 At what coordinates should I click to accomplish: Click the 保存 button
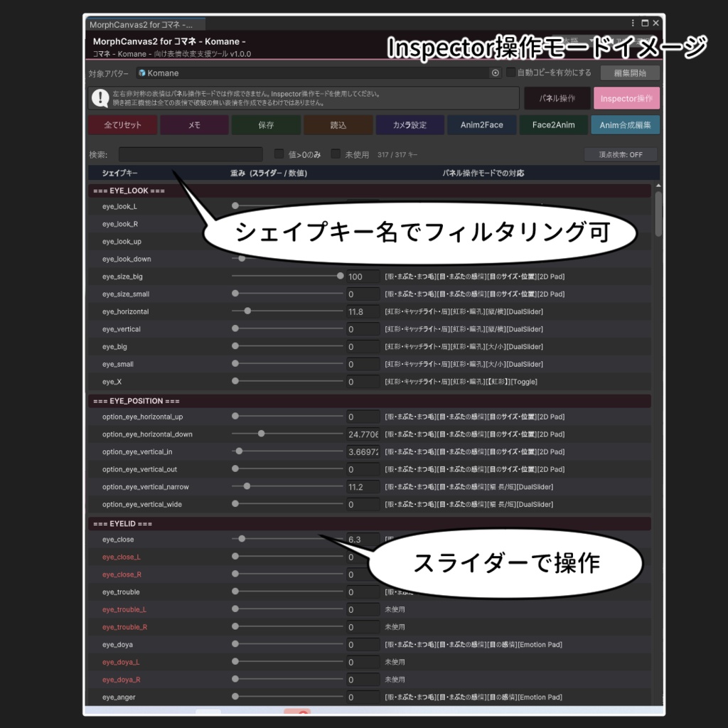tap(266, 125)
